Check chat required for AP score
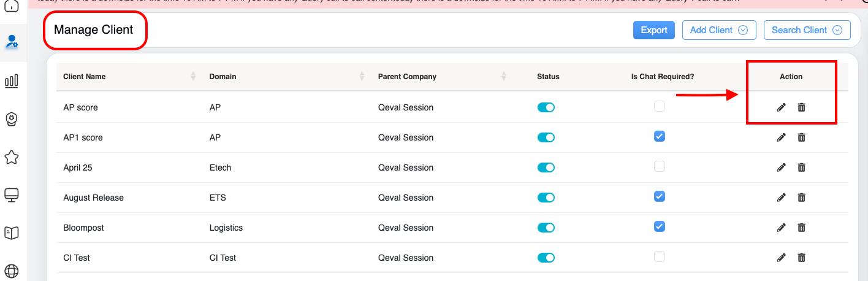Screen dimensions: 868x281 pyautogui.click(x=659, y=106)
